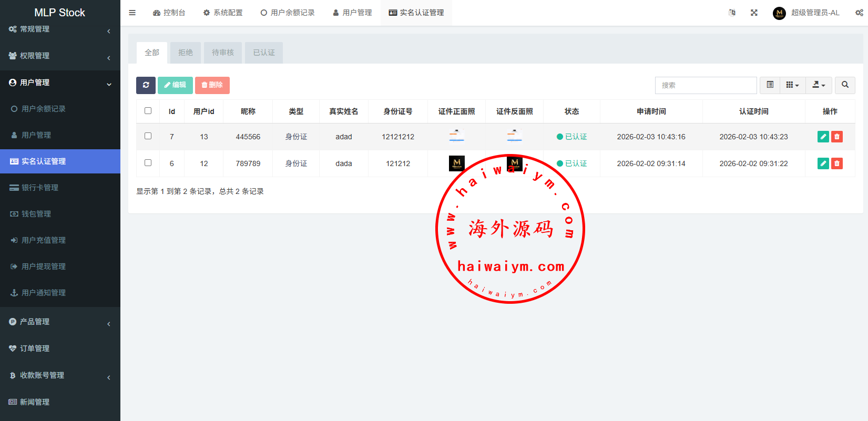Screen dimensions: 868x421
Task: Click the top-right settings gears icon
Action: [859, 13]
